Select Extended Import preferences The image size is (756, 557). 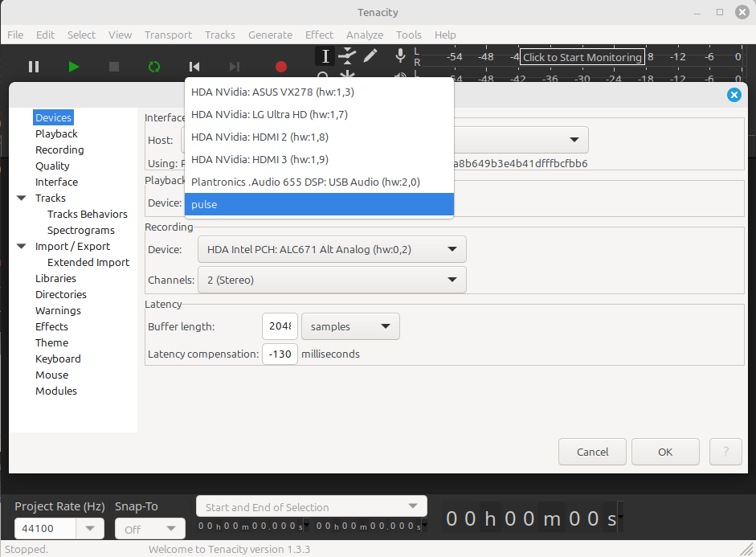[x=88, y=262]
